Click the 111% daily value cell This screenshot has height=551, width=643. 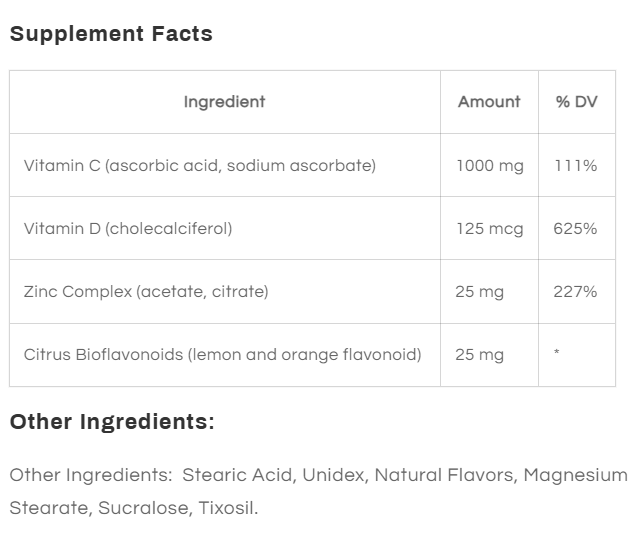coord(576,165)
